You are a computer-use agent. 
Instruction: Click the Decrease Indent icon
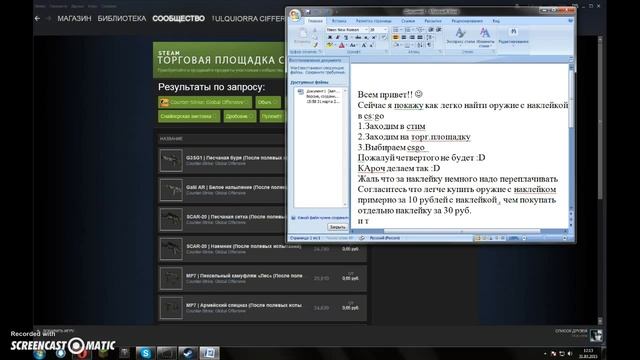[x=431, y=30]
